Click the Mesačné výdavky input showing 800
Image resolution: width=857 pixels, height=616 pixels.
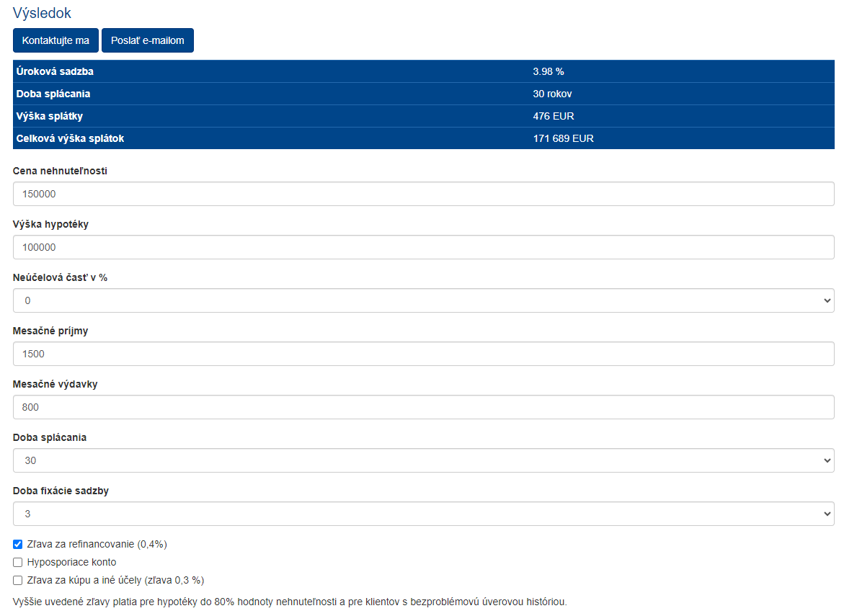click(x=423, y=407)
